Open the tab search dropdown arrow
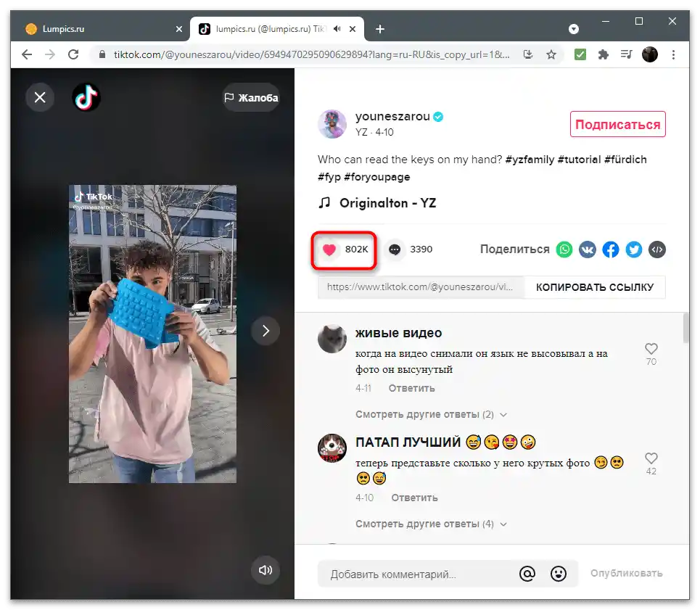Viewport: 700px width, 610px height. click(574, 29)
